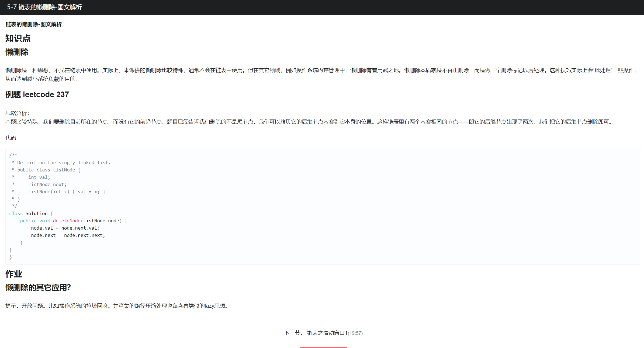
Task: Click the 例题 leetcode 237 heading
Action: (37, 94)
